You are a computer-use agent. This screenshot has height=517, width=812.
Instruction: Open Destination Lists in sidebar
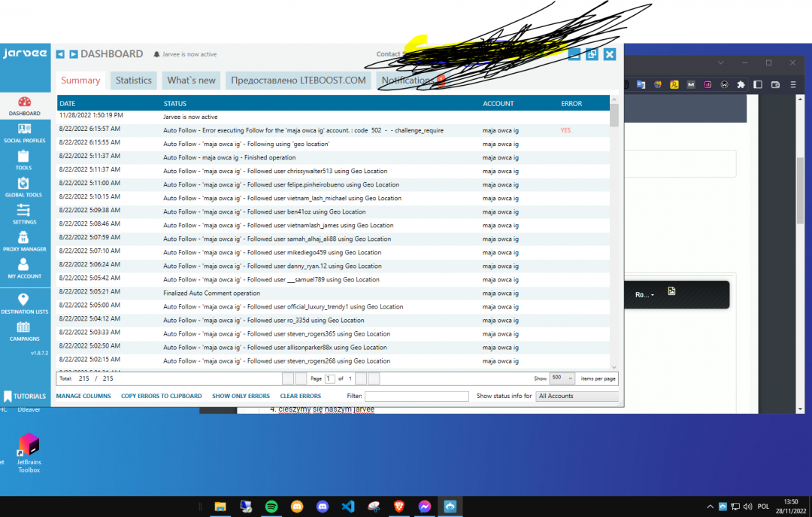coord(24,303)
